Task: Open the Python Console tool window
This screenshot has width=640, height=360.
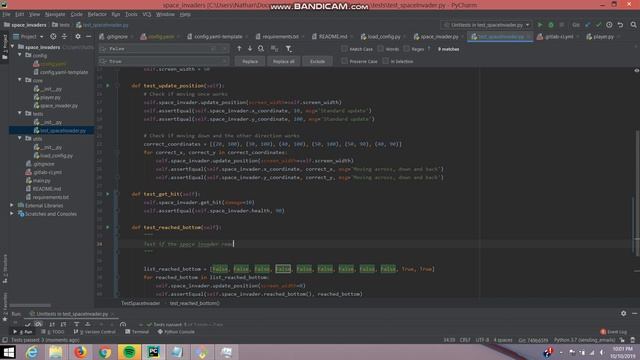Action: (x=176, y=332)
